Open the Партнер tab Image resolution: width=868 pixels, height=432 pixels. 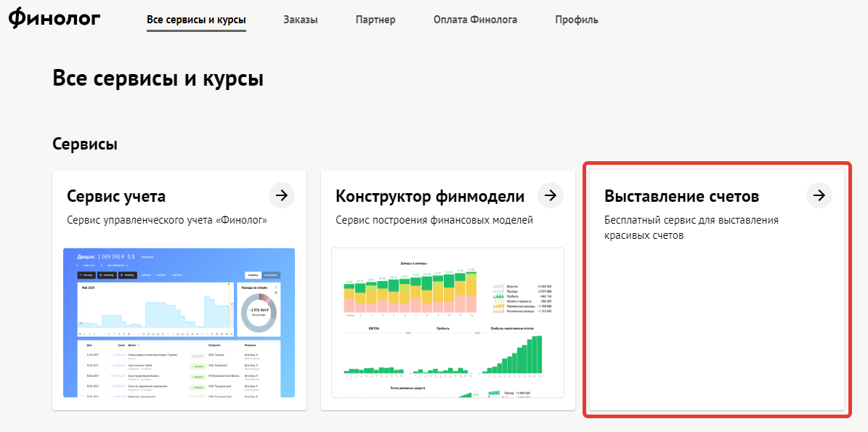point(376,20)
